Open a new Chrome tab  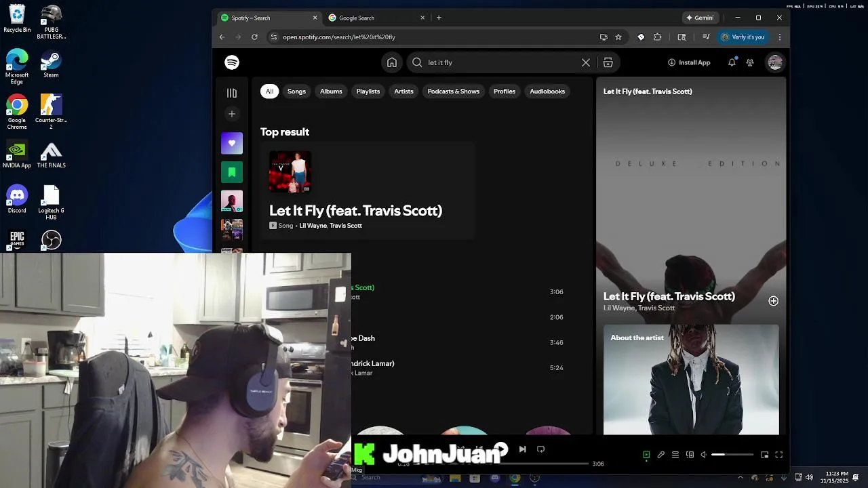click(439, 18)
